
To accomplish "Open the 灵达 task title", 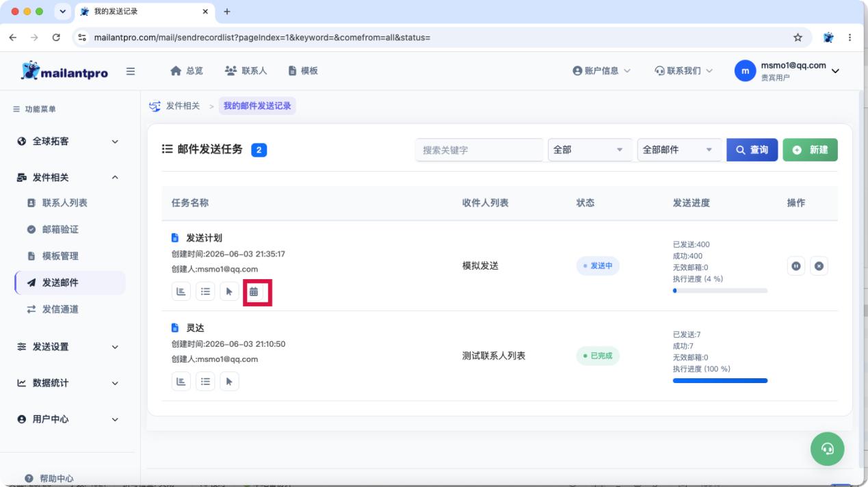I will point(196,328).
